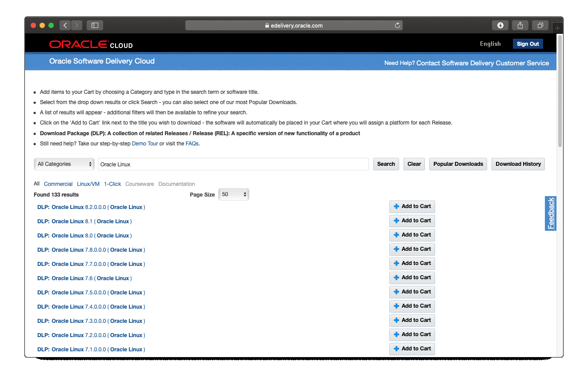Change language via the English link
This screenshot has height=390, width=588.
pos(490,44)
